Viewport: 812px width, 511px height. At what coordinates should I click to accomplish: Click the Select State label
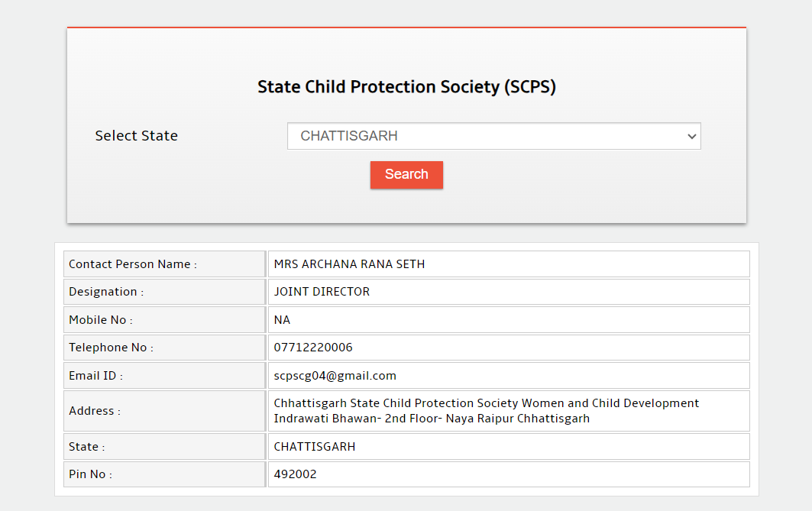pos(136,136)
